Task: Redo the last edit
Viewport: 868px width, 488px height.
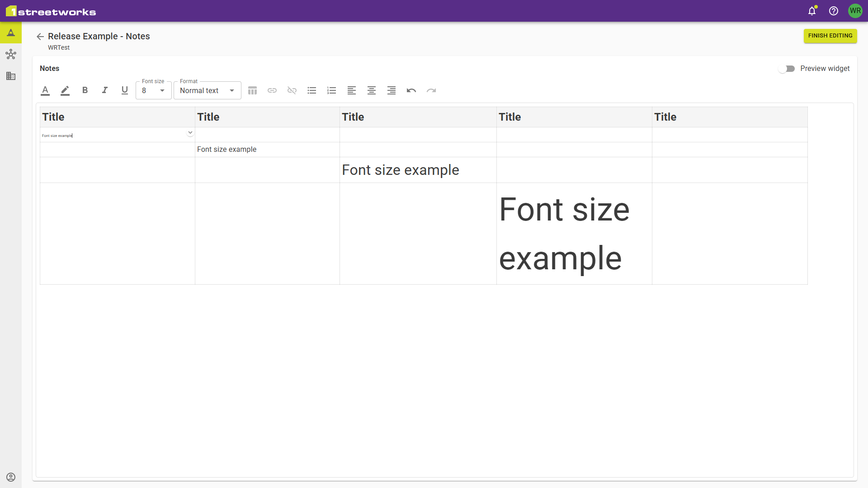Action: tap(431, 90)
